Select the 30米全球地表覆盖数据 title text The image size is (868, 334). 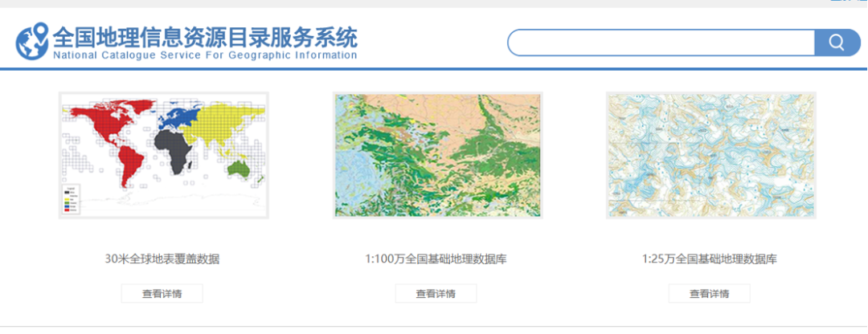[162, 259]
